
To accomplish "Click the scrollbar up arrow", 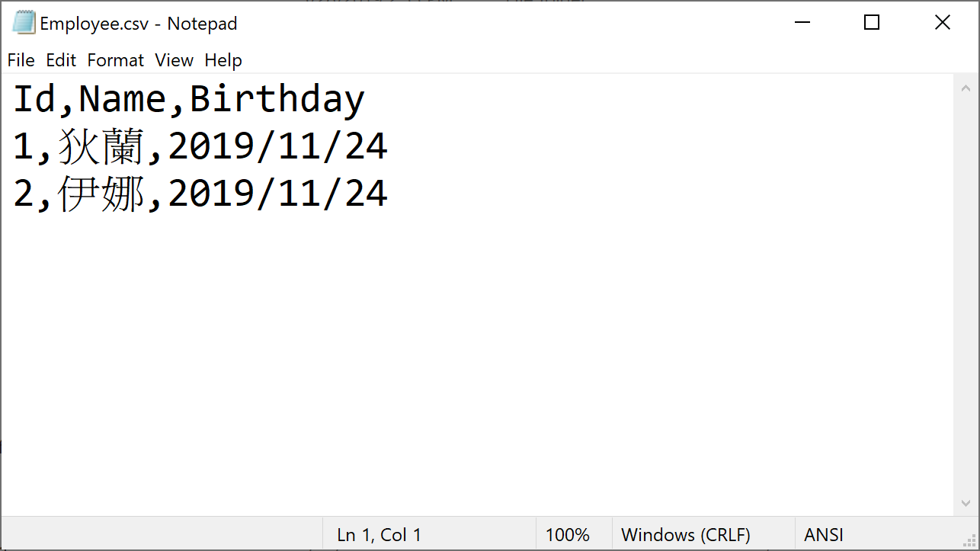I will (966, 88).
